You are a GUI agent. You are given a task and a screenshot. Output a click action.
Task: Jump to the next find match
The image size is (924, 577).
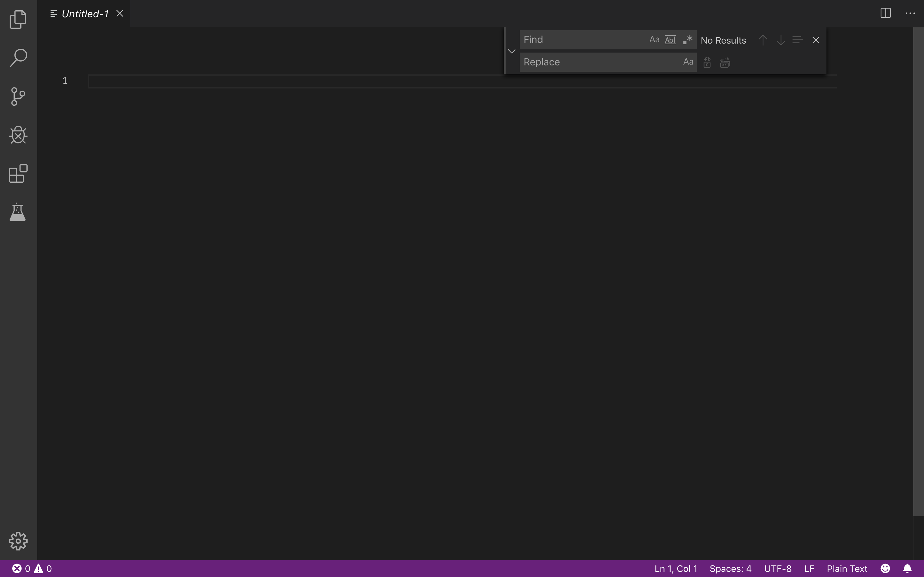(x=781, y=40)
